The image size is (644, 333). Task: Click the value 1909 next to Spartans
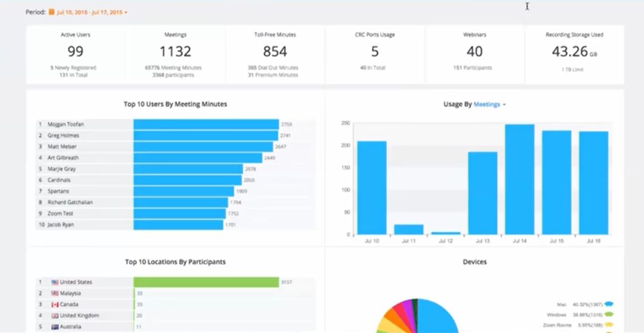click(x=241, y=191)
